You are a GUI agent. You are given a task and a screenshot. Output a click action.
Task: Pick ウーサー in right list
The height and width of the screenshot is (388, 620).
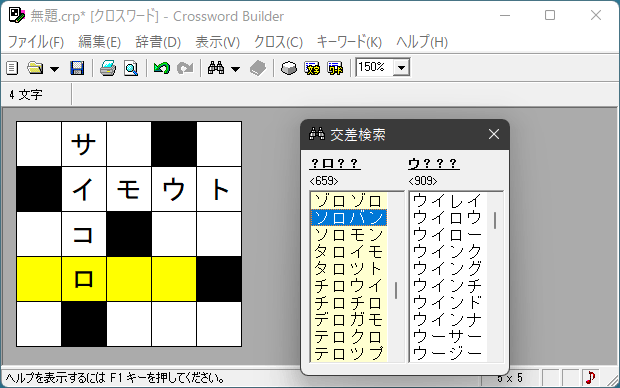[x=448, y=337]
